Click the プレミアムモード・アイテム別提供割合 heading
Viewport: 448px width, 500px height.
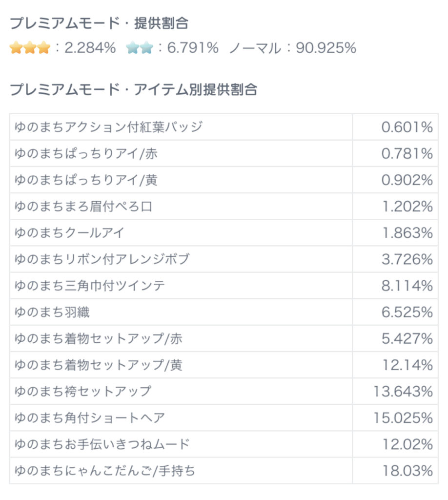[133, 90]
